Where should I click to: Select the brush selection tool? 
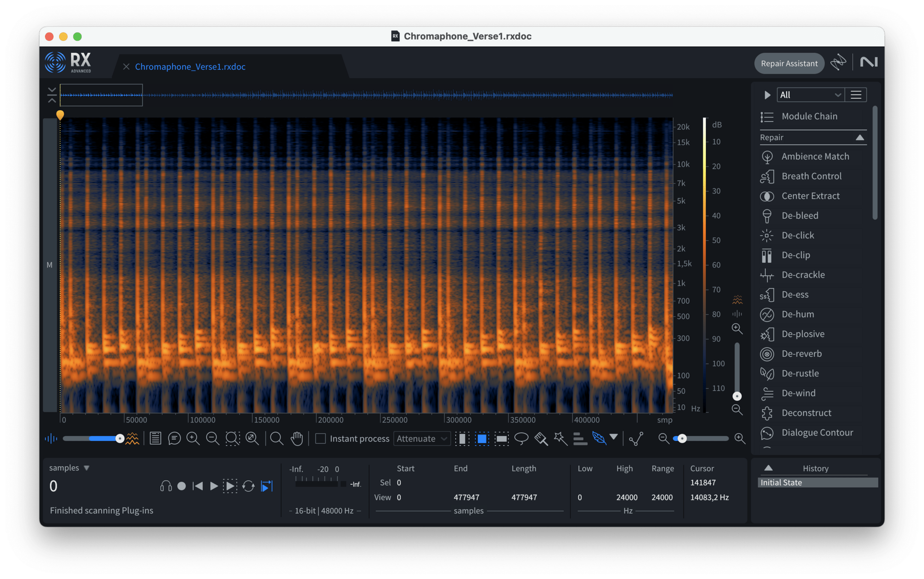pyautogui.click(x=541, y=438)
